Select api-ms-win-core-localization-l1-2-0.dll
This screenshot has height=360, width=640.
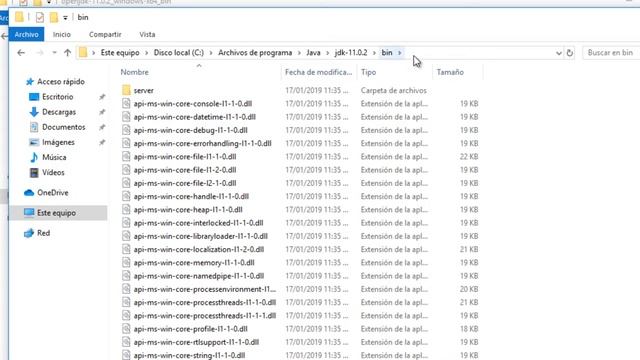[199, 249]
